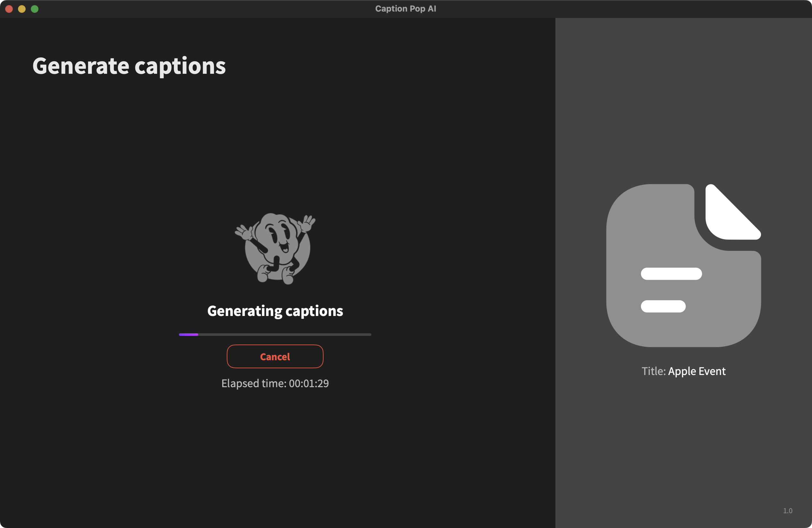
Task: Click the Elapsed time readout
Action: pos(275,383)
